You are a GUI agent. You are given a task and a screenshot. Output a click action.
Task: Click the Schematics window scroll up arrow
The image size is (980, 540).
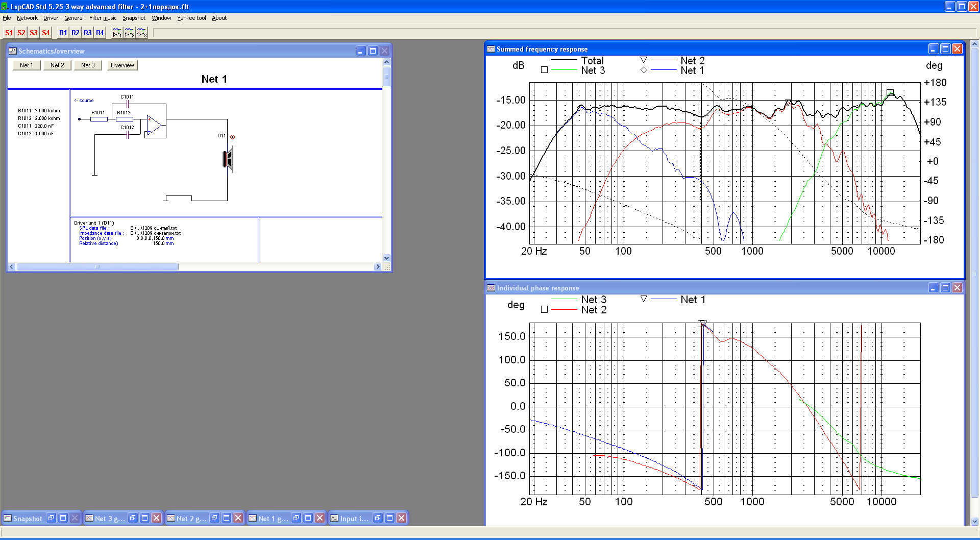pos(386,62)
